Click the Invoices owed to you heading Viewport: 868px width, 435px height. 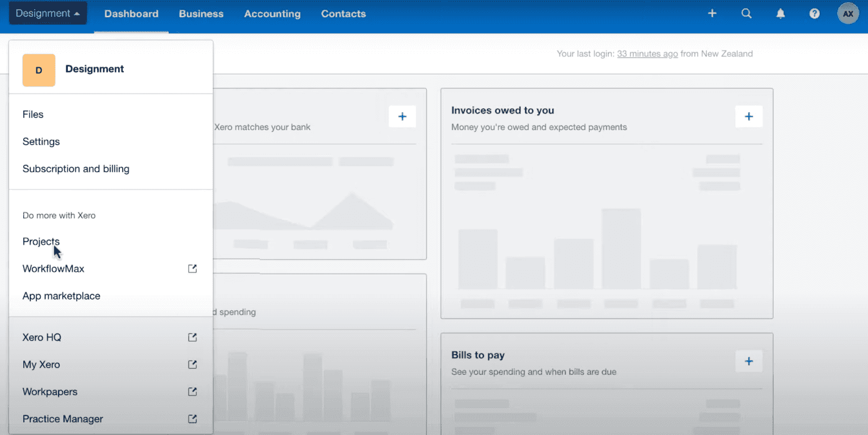[x=503, y=110]
